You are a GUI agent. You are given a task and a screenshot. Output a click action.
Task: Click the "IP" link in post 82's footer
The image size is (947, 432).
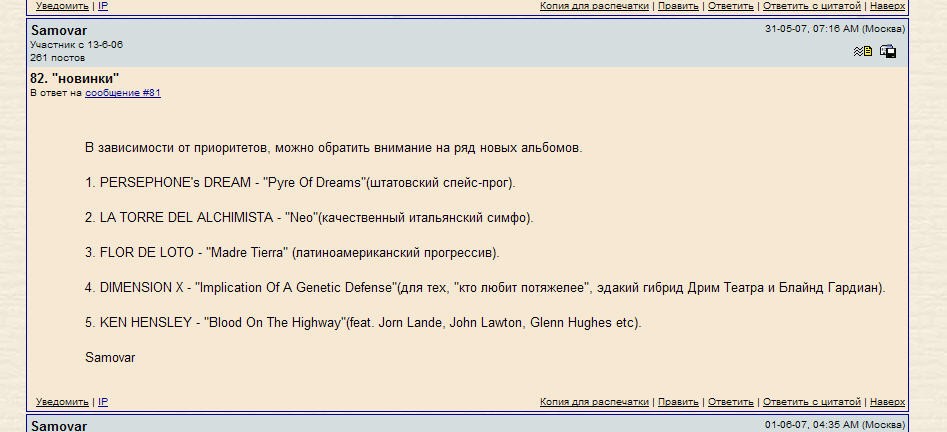click(103, 402)
